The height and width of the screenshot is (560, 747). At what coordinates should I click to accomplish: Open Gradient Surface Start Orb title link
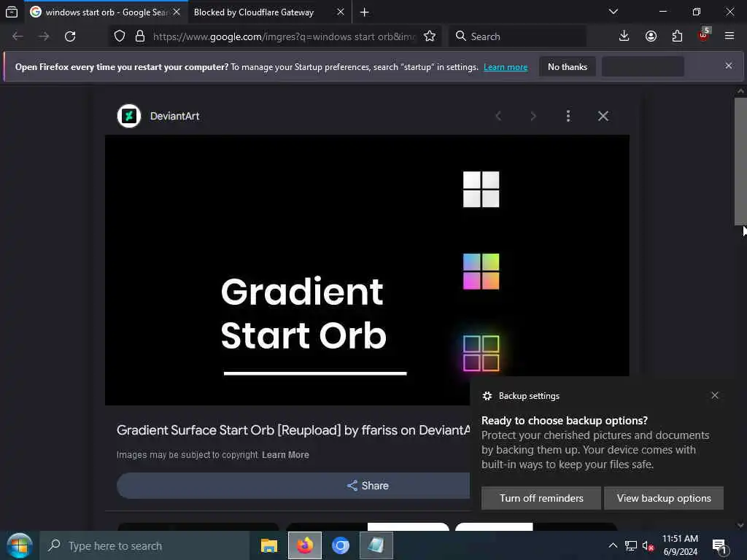tap(293, 430)
